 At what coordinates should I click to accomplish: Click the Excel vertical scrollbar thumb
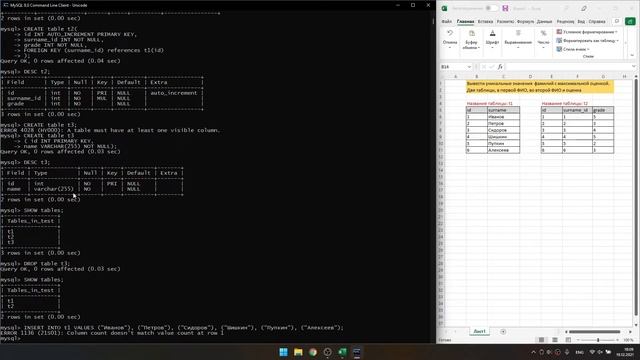[x=636, y=197]
